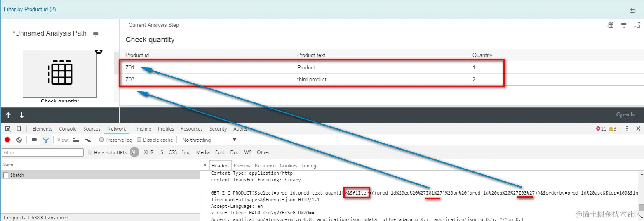Filter requests by CSS
Image resolution: width=644 pixels, height=221 pixels.
[x=173, y=152]
